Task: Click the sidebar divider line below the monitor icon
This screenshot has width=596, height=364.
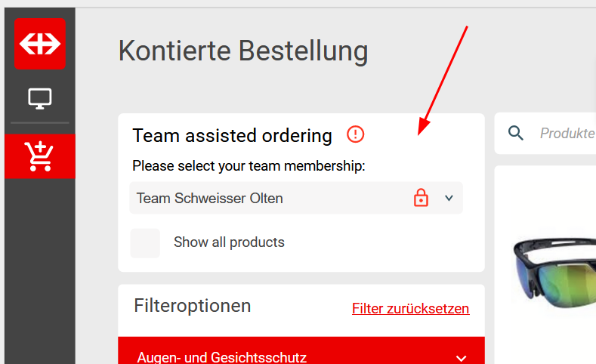Action: (40, 122)
